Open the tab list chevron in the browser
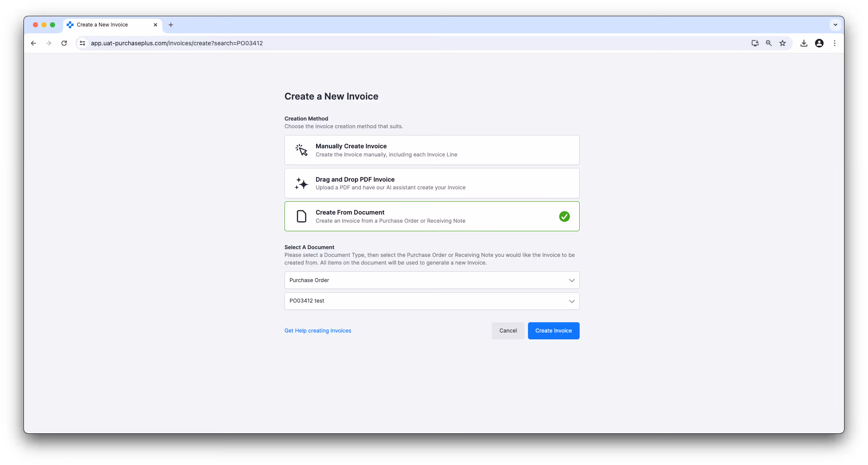This screenshot has width=868, height=465. 835,25
